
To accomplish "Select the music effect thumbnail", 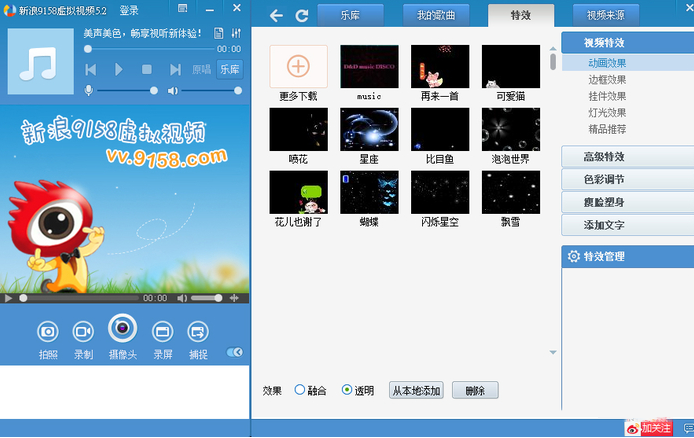I will [x=369, y=66].
